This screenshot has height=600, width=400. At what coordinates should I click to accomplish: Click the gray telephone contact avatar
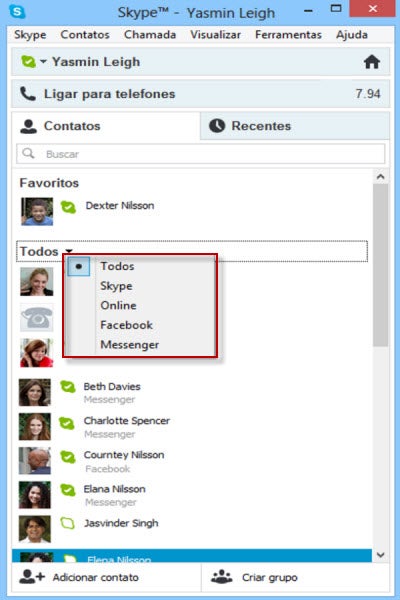click(x=37, y=318)
